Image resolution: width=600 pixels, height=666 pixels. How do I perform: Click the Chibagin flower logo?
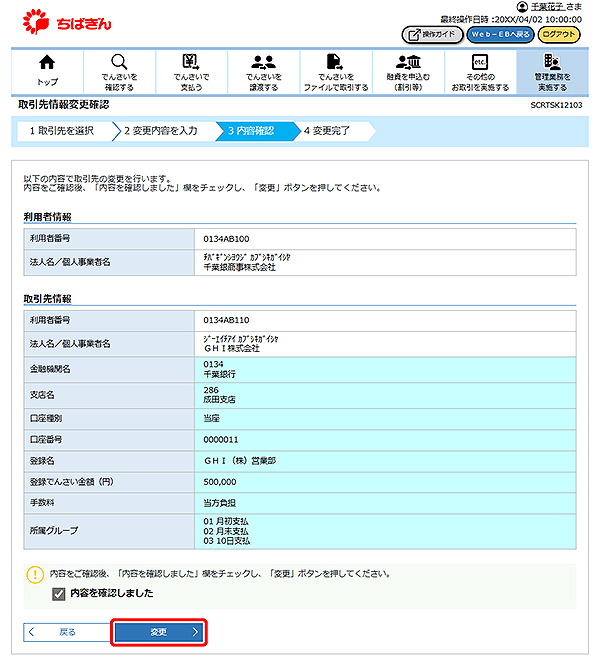(x=36, y=22)
